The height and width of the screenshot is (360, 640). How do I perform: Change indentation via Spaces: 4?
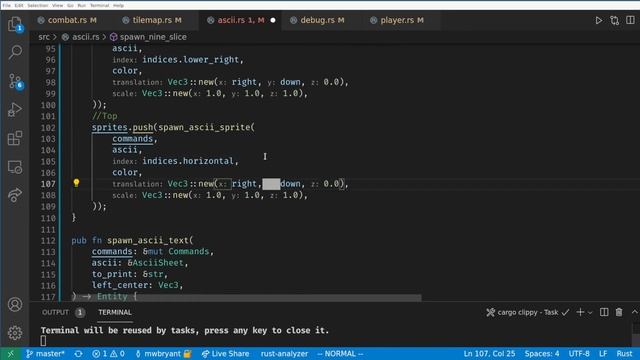542,354
